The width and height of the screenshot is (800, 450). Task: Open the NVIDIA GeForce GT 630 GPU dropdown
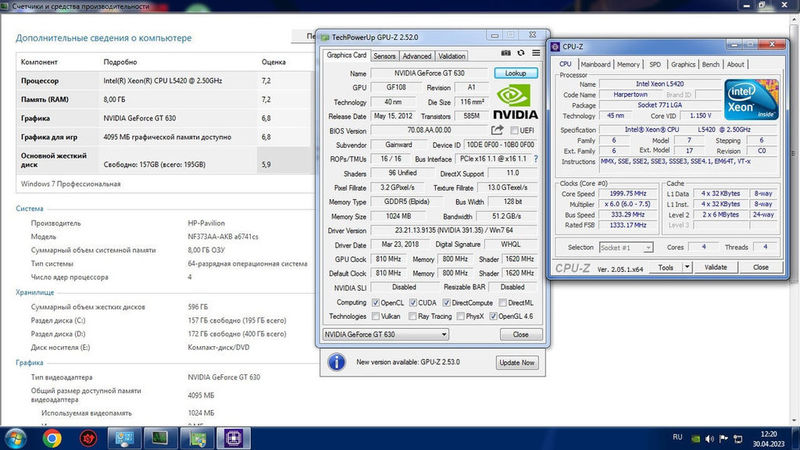pos(386,335)
